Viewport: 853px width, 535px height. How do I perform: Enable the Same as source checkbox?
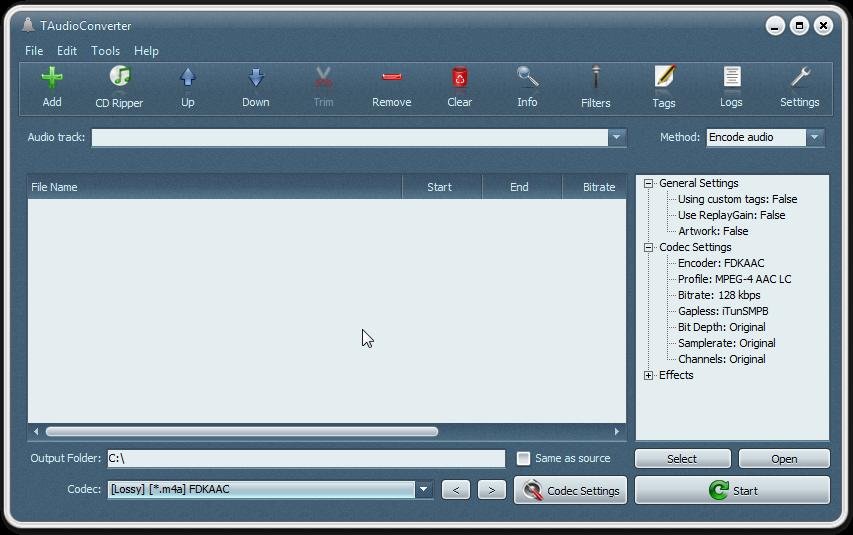tap(523, 458)
